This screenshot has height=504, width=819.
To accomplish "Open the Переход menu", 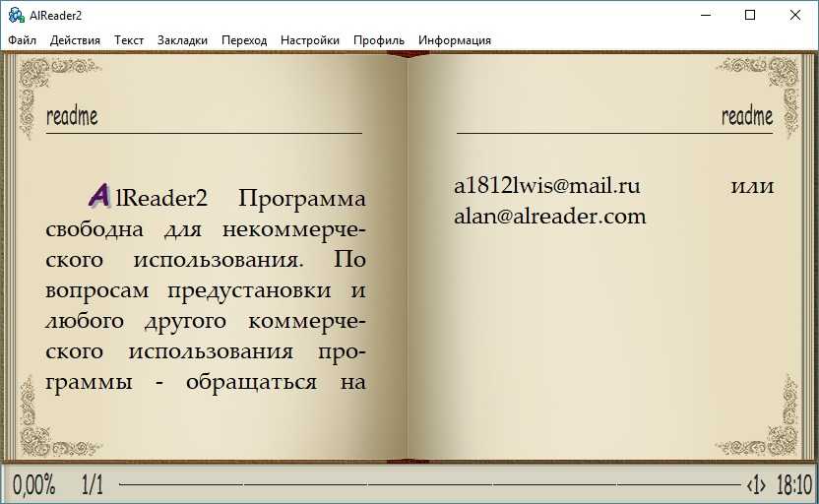I will click(x=244, y=40).
